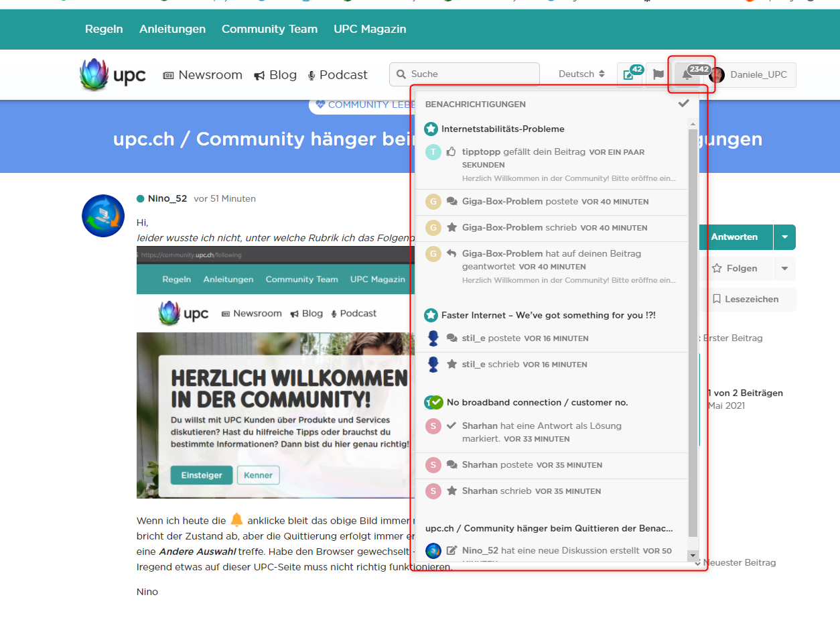This screenshot has width=840, height=634.
Task: Open the notifications bell icon
Action: click(x=687, y=75)
